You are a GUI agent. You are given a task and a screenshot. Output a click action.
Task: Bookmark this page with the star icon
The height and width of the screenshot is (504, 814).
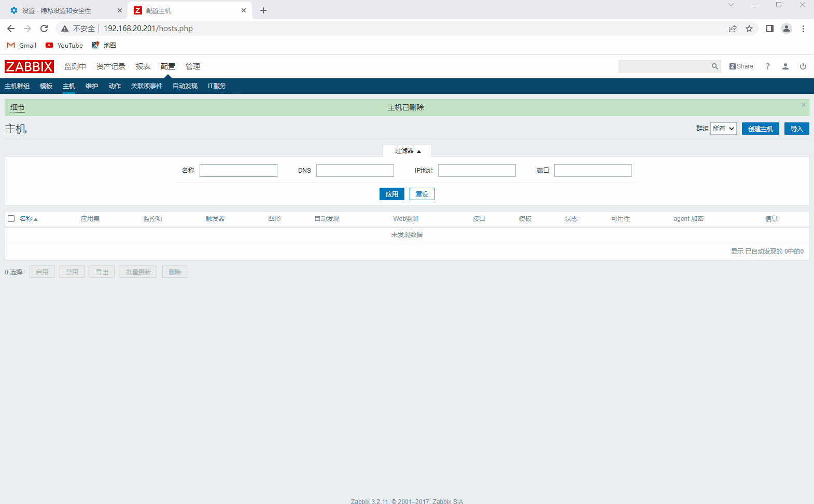tap(749, 29)
